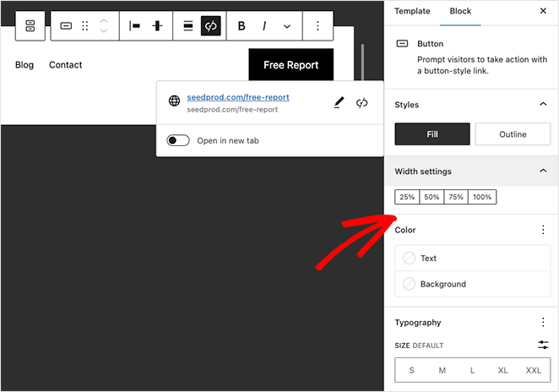Select the 50% width option

[431, 197]
